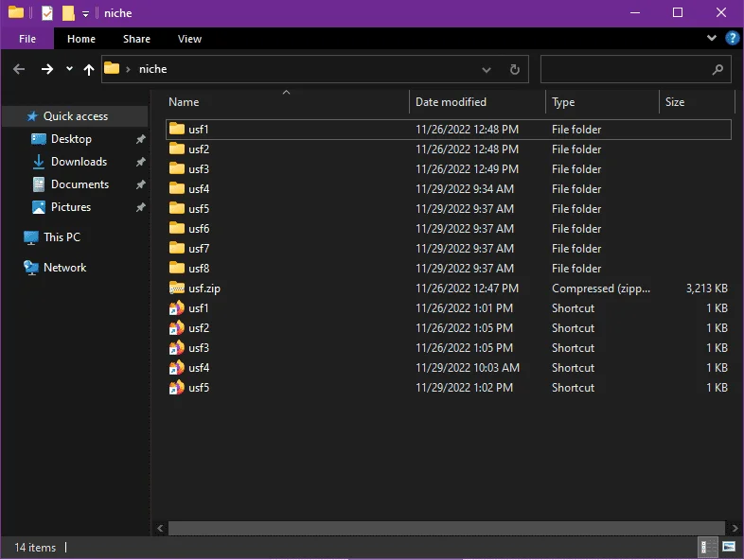
Task: Select the usf2 shortcut icon
Action: click(x=176, y=328)
